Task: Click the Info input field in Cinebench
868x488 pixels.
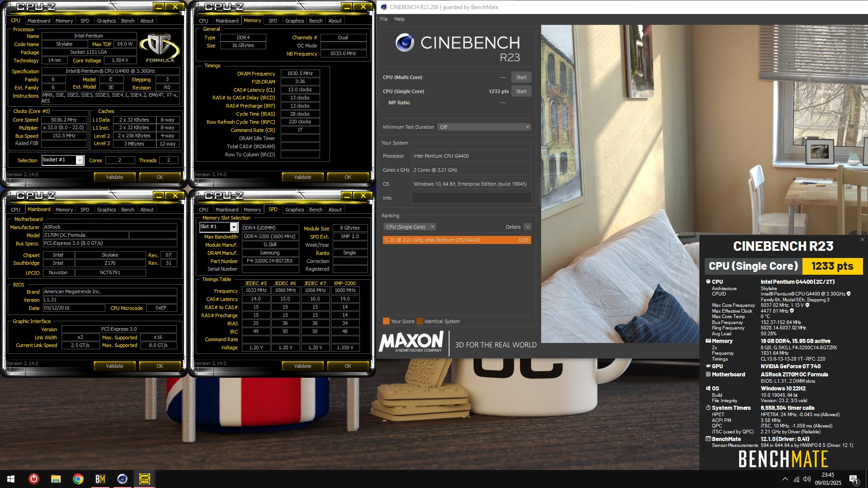Action: tap(472, 198)
